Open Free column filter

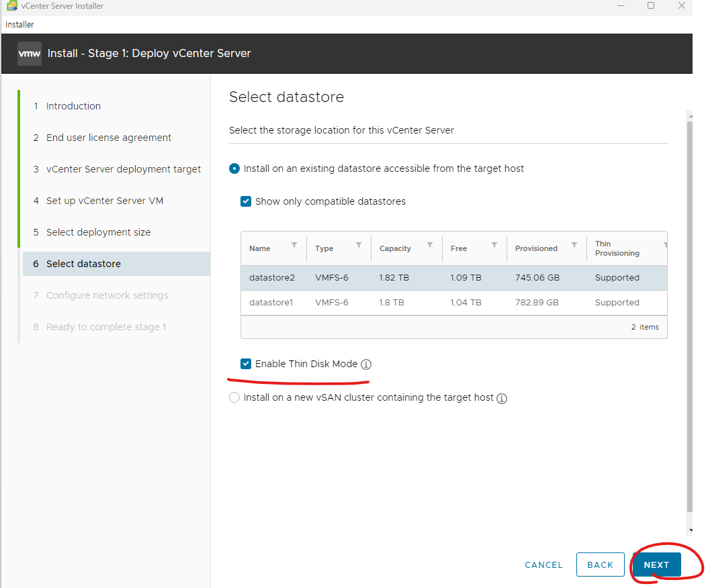[494, 245]
